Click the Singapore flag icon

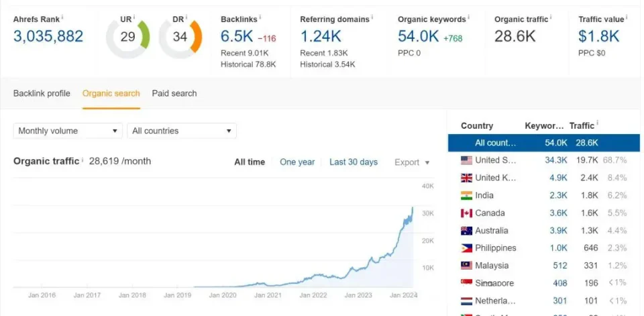point(467,283)
